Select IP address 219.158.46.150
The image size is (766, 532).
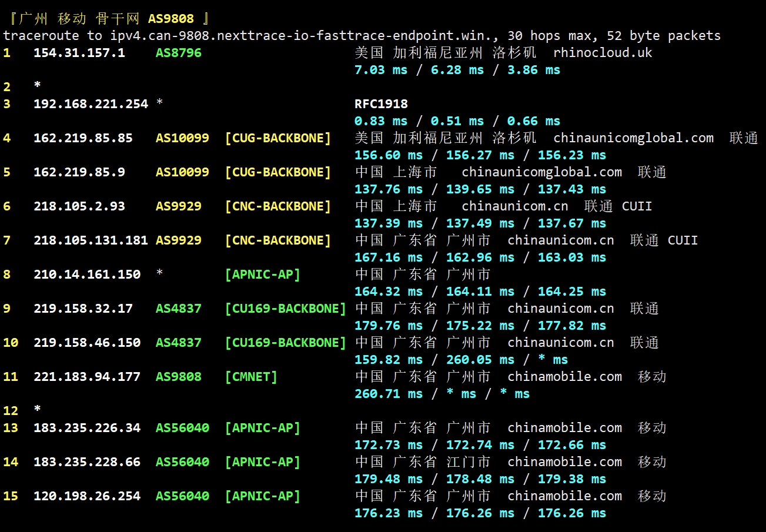(86, 343)
